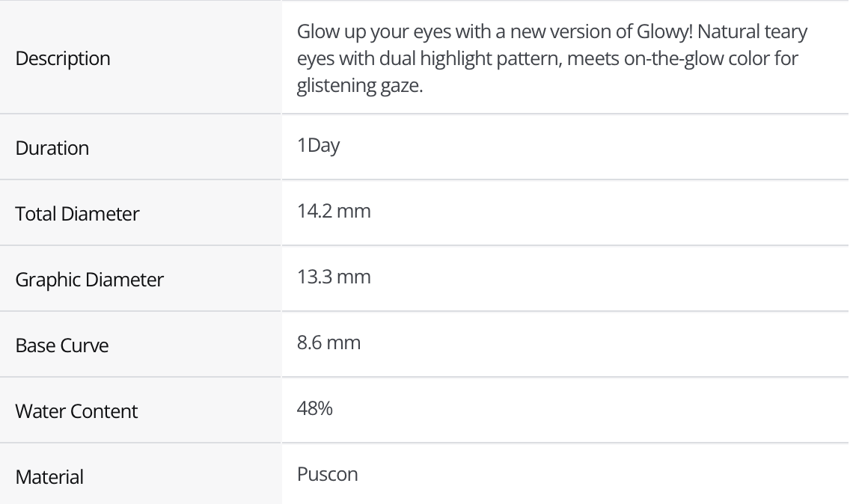Click 'Natural teary' text in description
The height and width of the screenshot is (504, 853).
pyautogui.click(x=752, y=31)
